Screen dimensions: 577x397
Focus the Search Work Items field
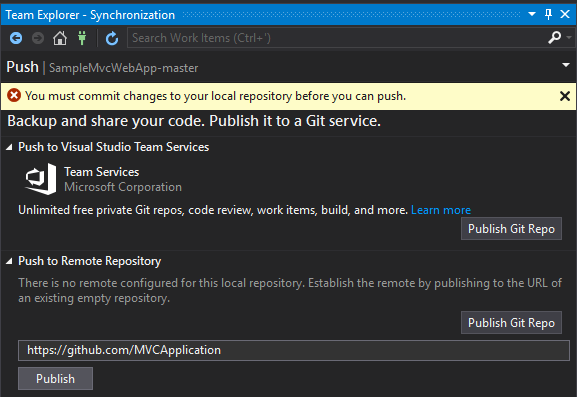point(337,38)
